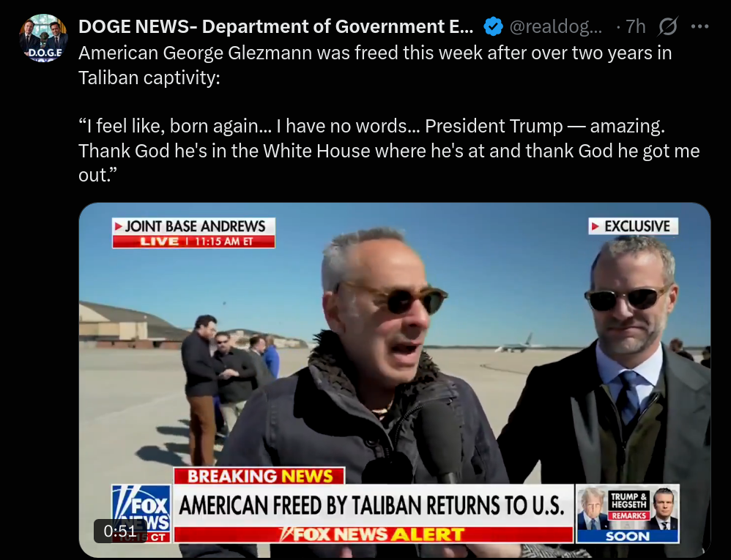
Task: Click the Fox News logo in video
Action: click(x=141, y=513)
